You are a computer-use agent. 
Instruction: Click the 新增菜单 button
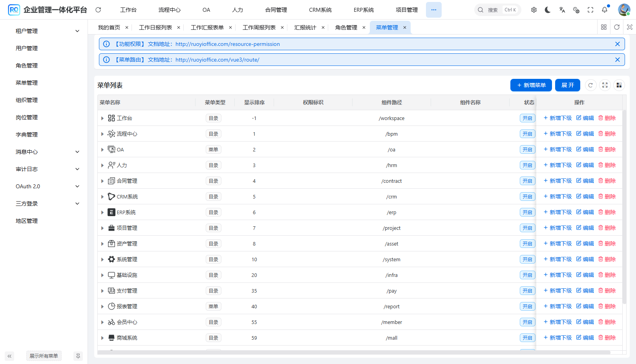coord(531,85)
